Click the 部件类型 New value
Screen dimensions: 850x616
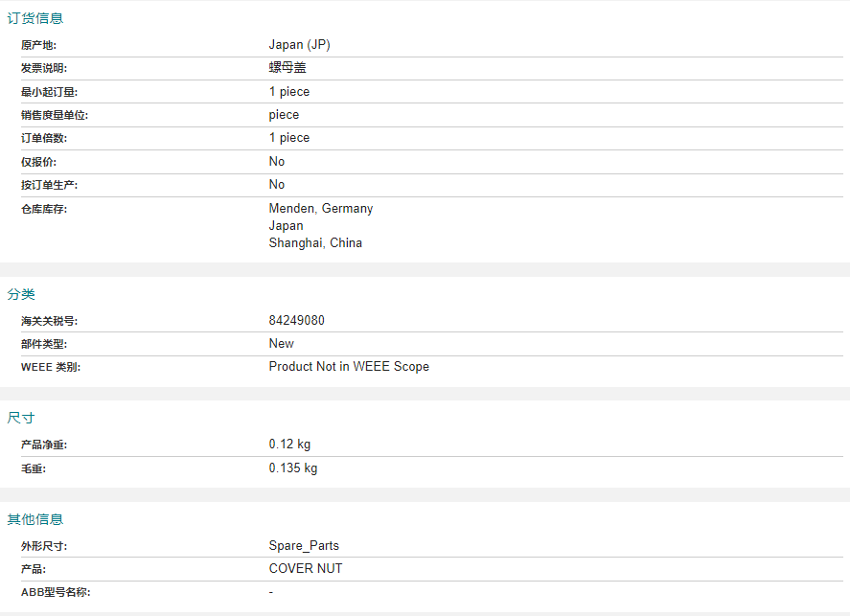282,344
